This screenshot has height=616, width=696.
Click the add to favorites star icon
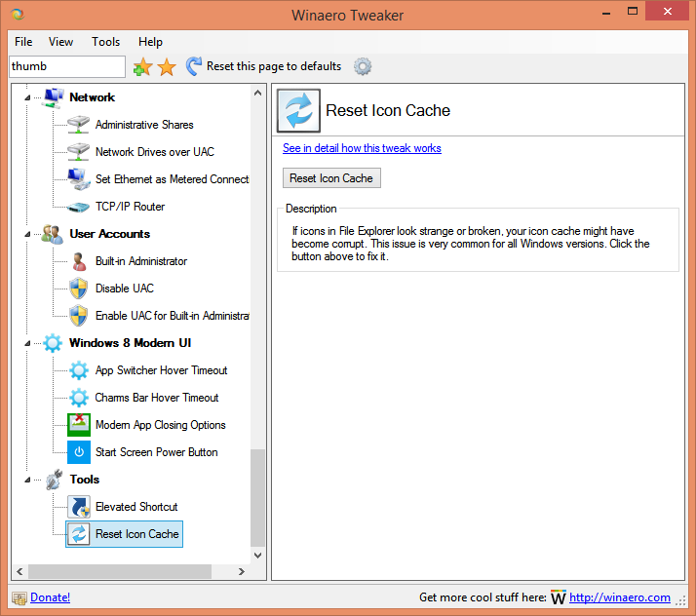(x=142, y=66)
